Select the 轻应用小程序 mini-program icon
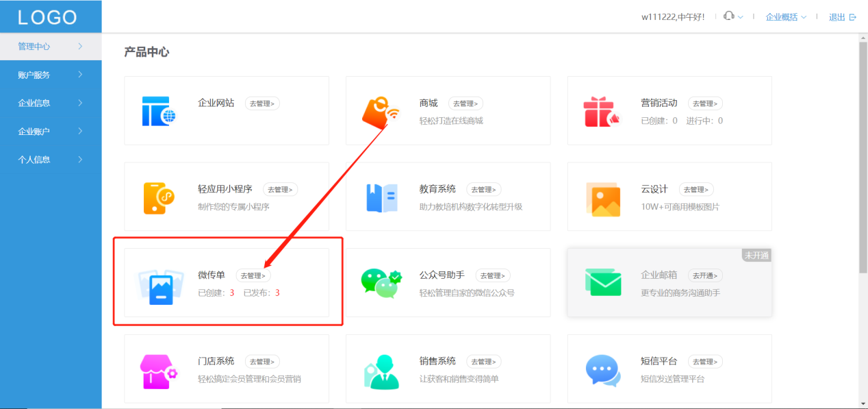The height and width of the screenshot is (409, 868). point(159,196)
